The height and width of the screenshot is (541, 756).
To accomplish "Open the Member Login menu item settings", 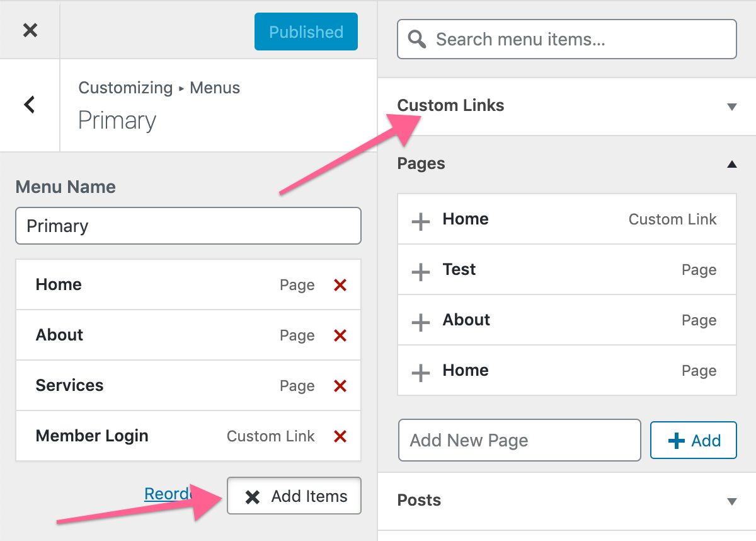I will [x=188, y=436].
